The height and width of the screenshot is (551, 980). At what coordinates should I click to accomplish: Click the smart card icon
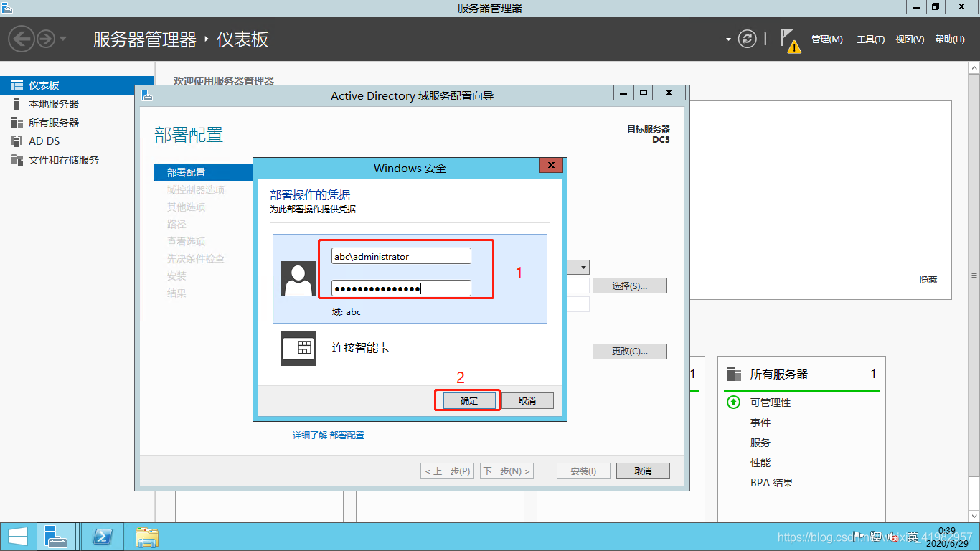tap(298, 349)
